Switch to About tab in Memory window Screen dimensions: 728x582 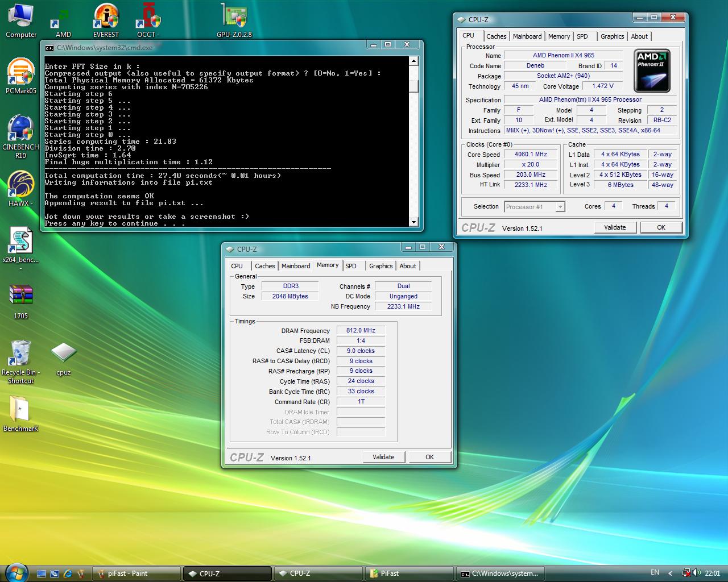[x=408, y=266]
